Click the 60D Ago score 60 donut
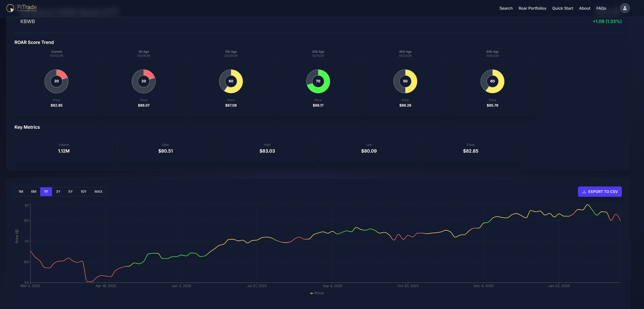Image resolution: width=644 pixels, height=309 pixels. tap(492, 81)
